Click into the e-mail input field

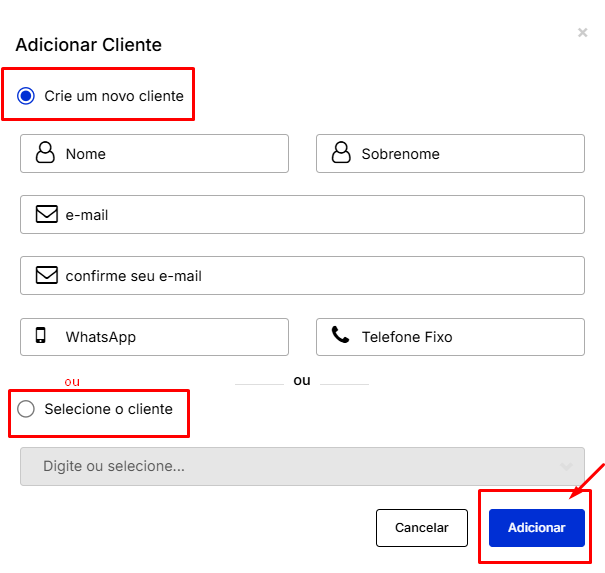point(320,215)
